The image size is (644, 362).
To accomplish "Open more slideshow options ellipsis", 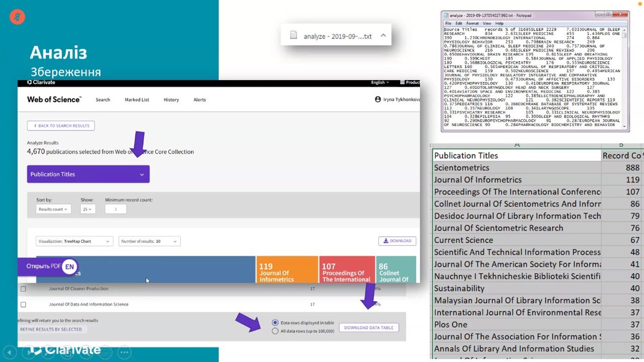I will coord(124,352).
